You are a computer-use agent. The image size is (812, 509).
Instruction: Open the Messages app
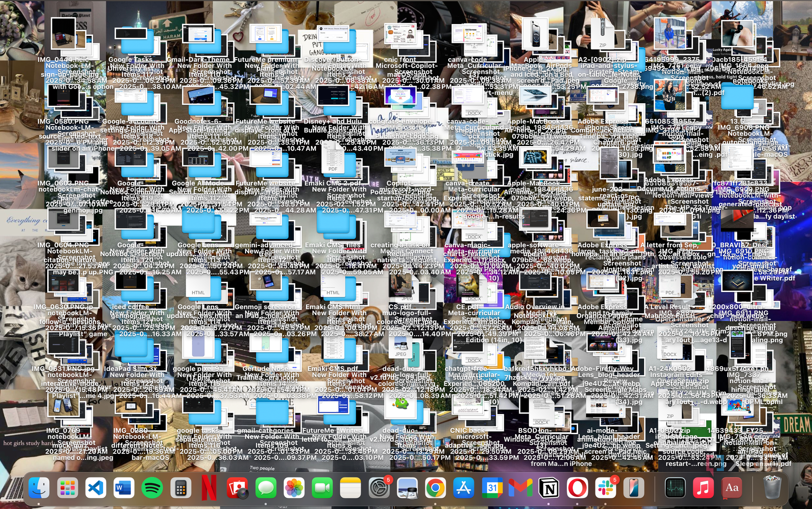coord(266,488)
